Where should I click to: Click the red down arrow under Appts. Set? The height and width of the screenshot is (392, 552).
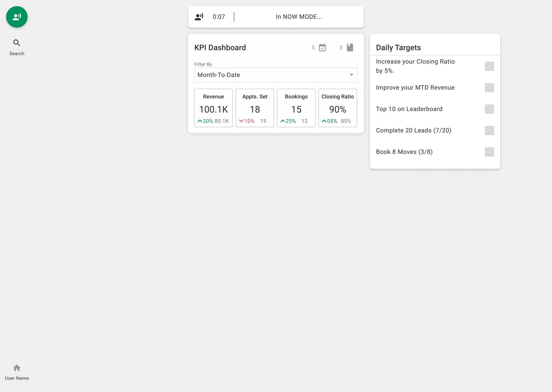(241, 121)
